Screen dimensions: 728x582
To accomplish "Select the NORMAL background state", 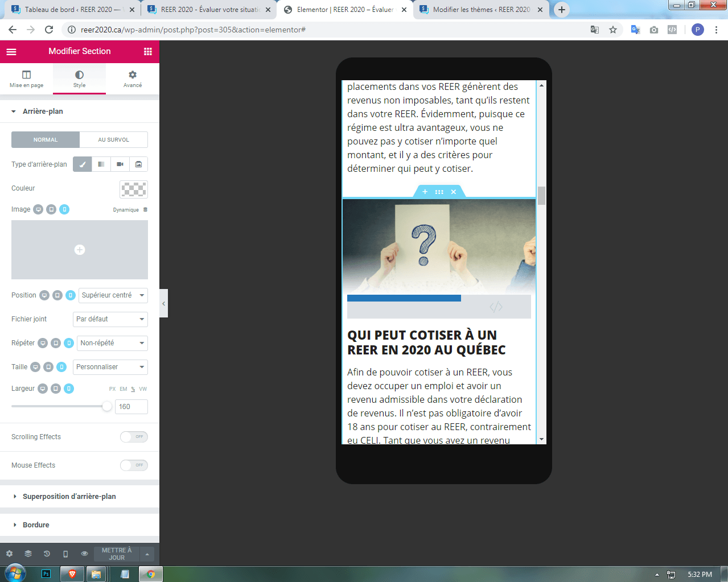I will [46, 140].
